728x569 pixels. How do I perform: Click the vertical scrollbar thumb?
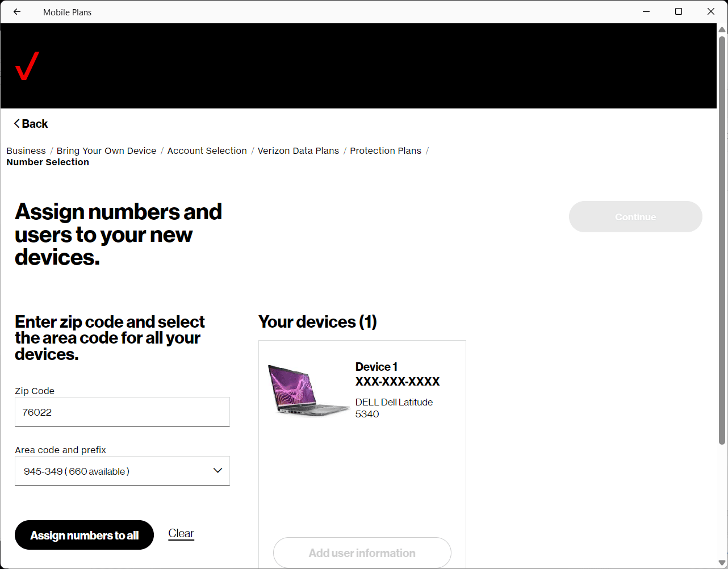pos(722,239)
